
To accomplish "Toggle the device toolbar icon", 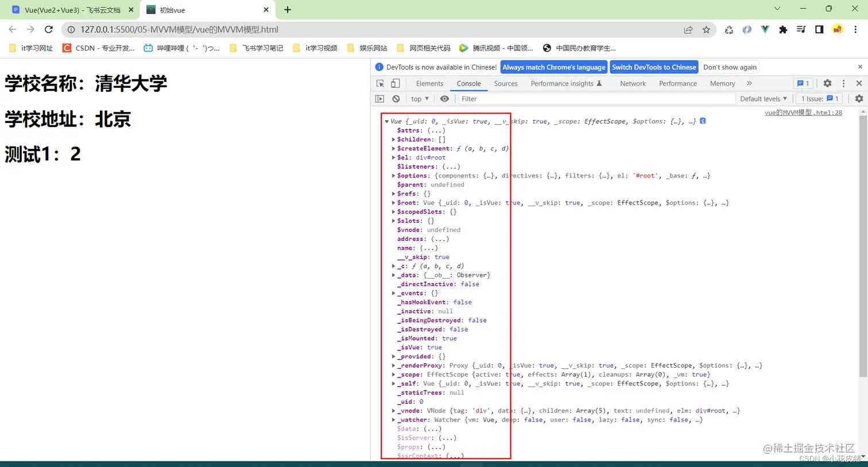I will click(396, 83).
